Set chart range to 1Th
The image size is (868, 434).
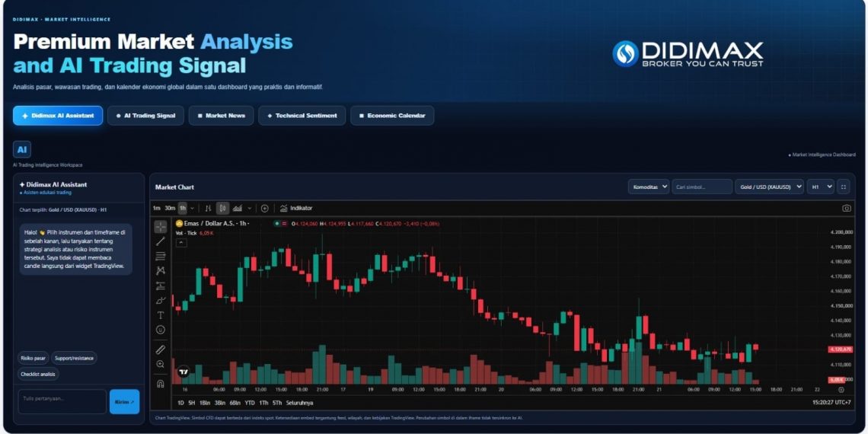[x=263, y=403]
